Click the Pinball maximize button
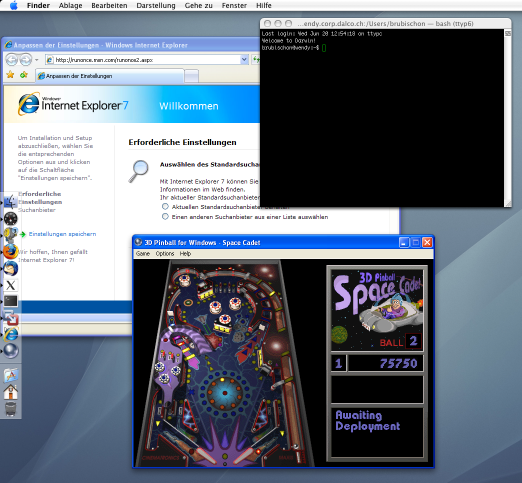 [x=416, y=242]
